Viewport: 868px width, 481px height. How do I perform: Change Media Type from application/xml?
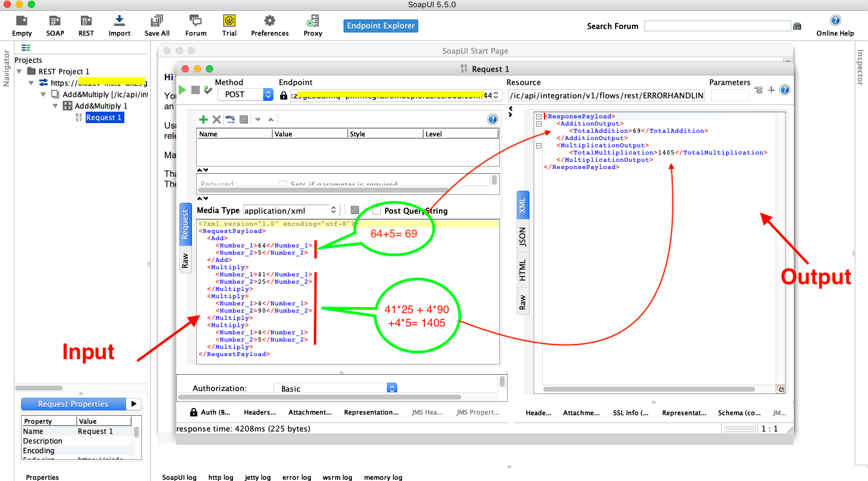[x=333, y=210]
